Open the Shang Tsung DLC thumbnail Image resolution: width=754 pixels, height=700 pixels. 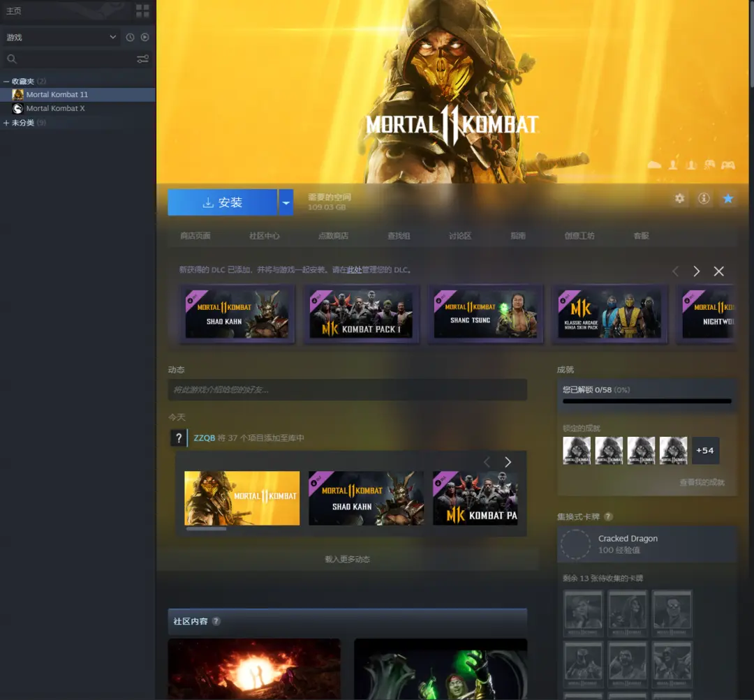tap(486, 315)
